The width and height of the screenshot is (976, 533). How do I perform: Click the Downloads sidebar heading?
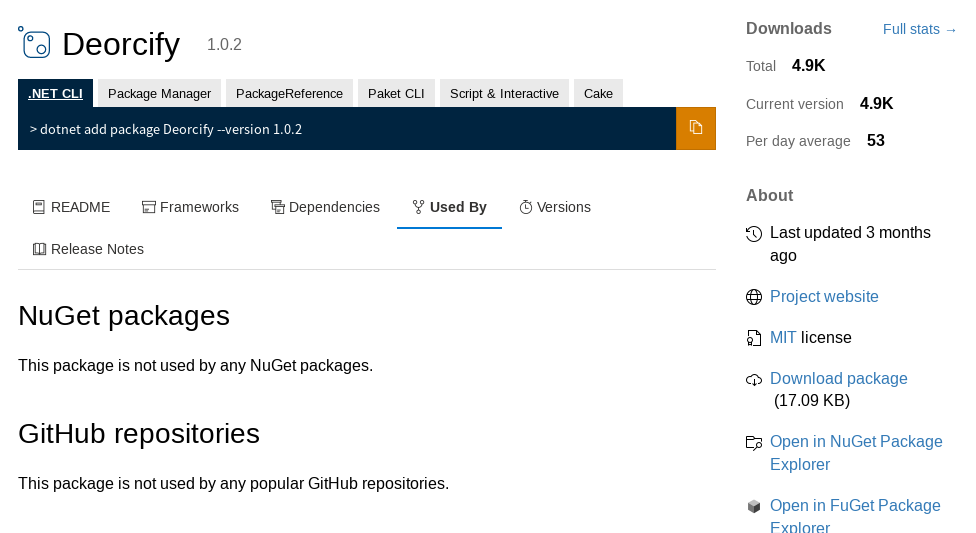point(789,29)
